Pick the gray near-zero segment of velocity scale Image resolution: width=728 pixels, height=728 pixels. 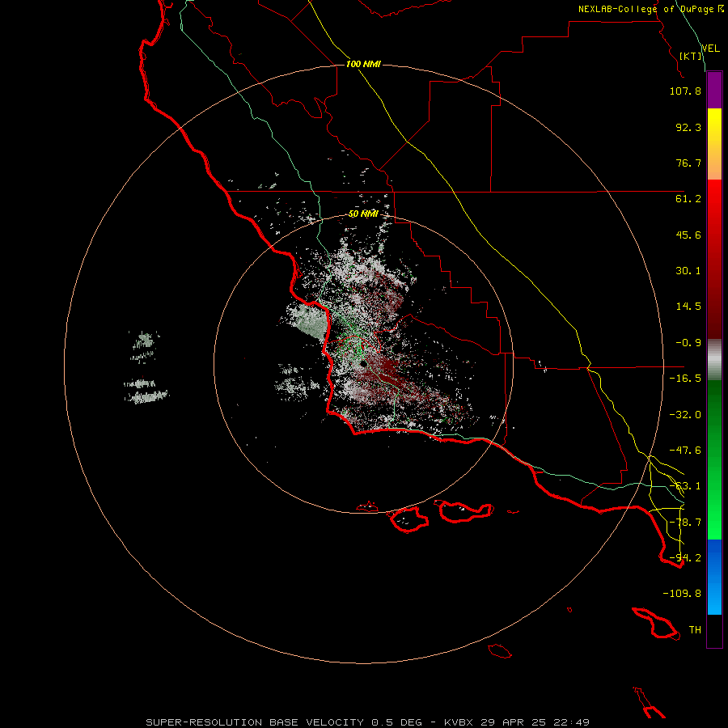click(714, 359)
